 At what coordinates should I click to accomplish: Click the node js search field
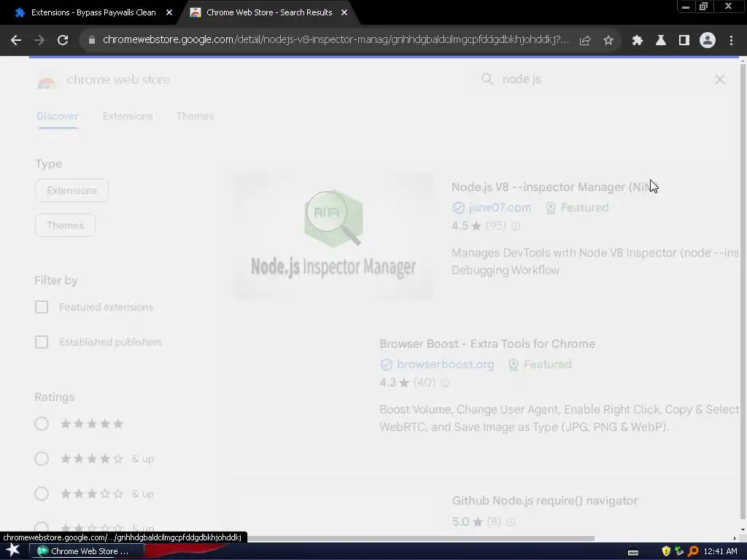click(603, 79)
